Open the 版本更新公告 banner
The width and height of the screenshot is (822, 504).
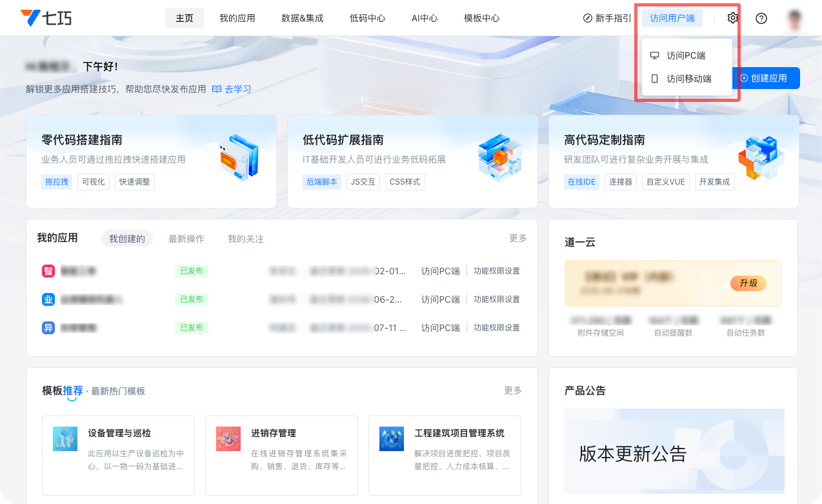point(674,452)
